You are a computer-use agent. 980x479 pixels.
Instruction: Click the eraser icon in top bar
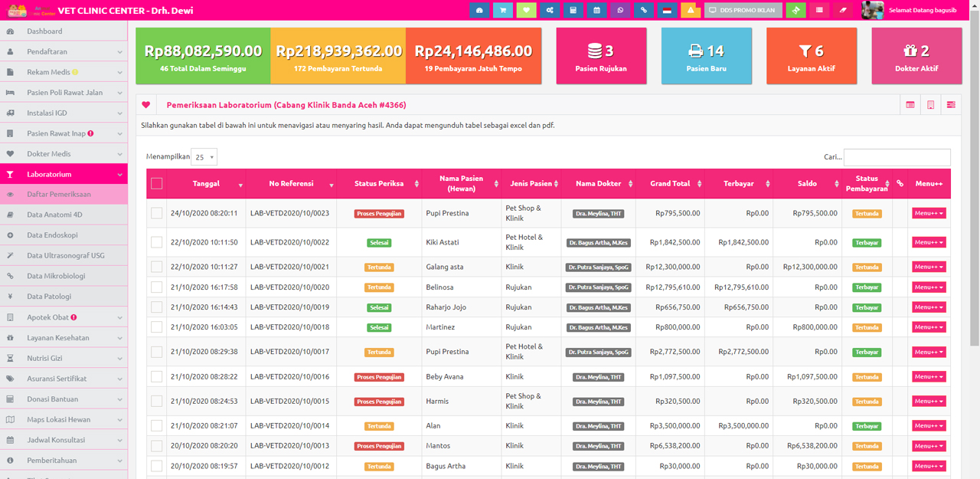pos(843,10)
